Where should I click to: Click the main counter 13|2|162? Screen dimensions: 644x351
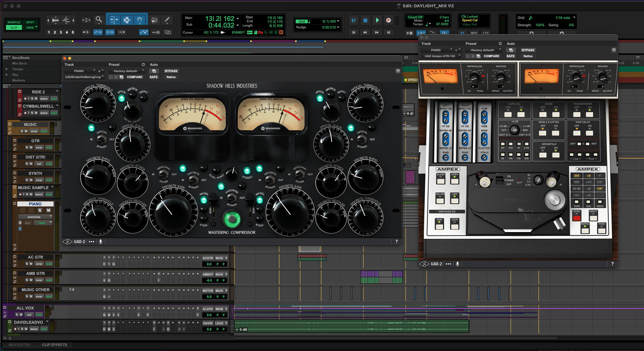coord(220,19)
